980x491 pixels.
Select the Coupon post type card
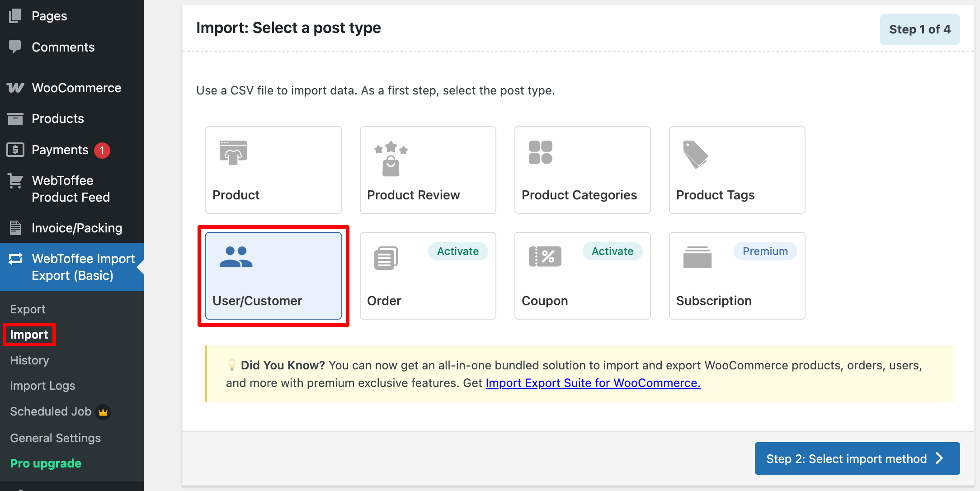coord(583,276)
